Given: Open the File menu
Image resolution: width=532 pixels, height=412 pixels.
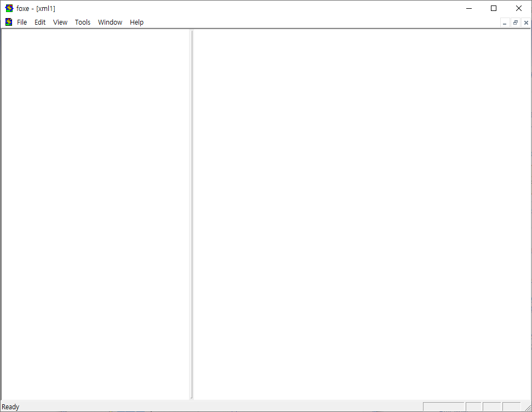Looking at the screenshot, I should 22,22.
